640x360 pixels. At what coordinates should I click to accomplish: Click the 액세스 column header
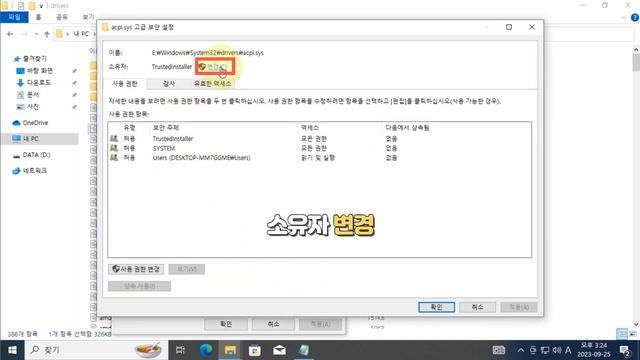click(x=310, y=128)
